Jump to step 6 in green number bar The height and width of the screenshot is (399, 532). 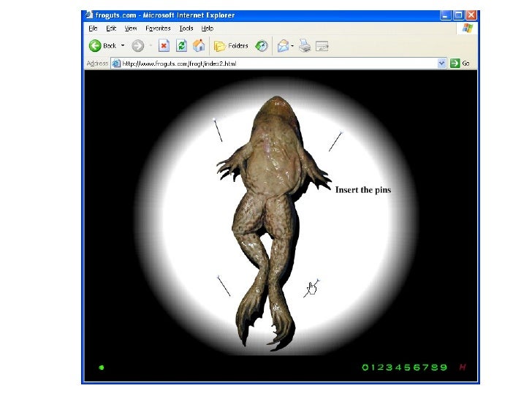[x=417, y=368]
